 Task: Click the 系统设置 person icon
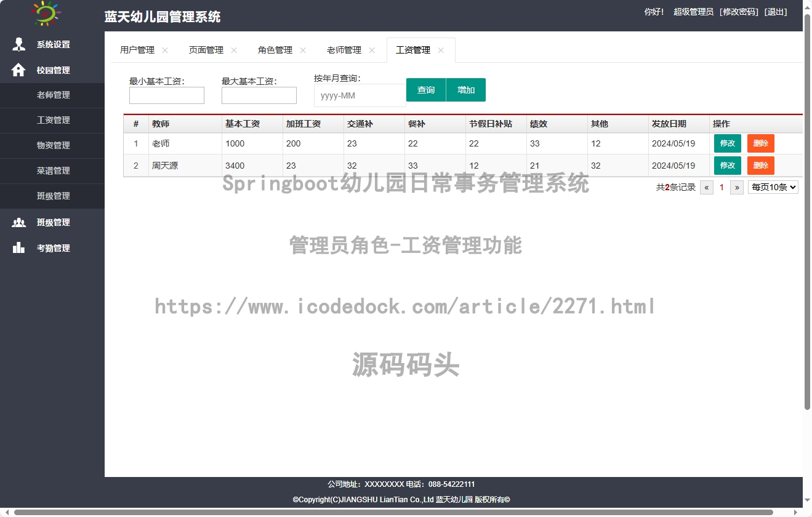point(18,44)
